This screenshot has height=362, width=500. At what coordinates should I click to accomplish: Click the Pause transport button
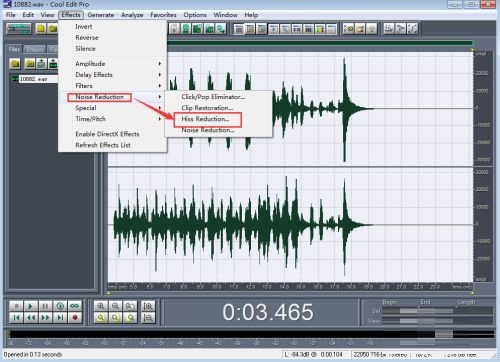[x=45, y=306]
